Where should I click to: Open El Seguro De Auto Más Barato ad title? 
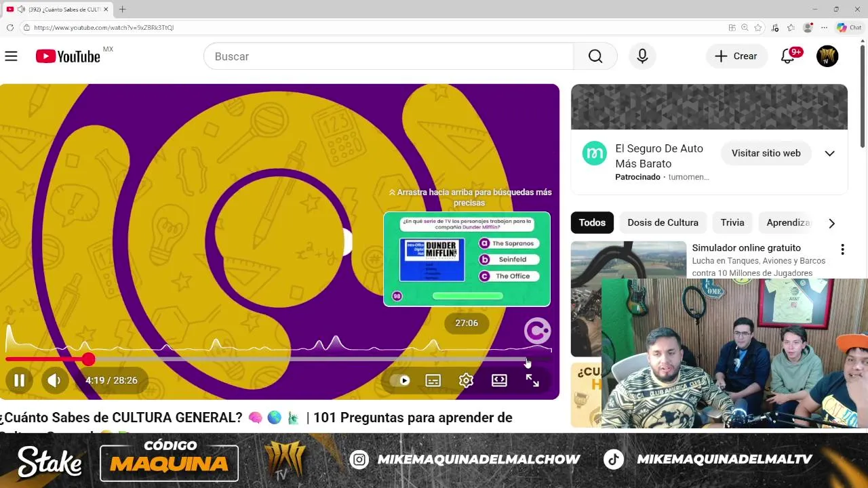pos(659,156)
